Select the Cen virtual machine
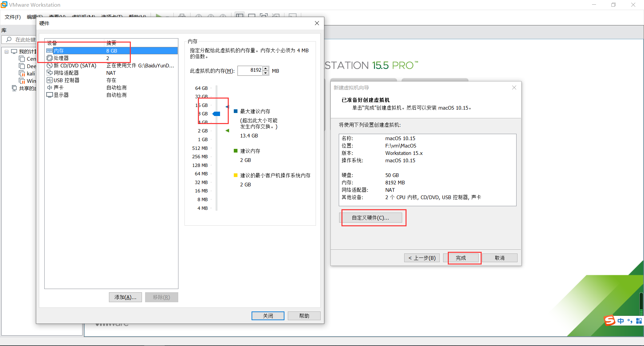The width and height of the screenshot is (644, 346). (31, 59)
